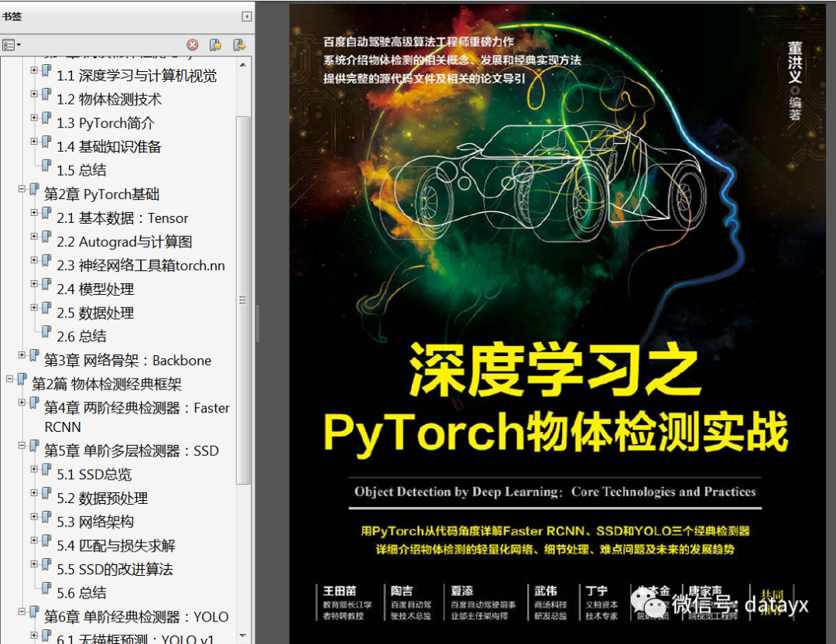Go to bookmark 1.5 总结
The image size is (836, 644).
[x=81, y=170]
